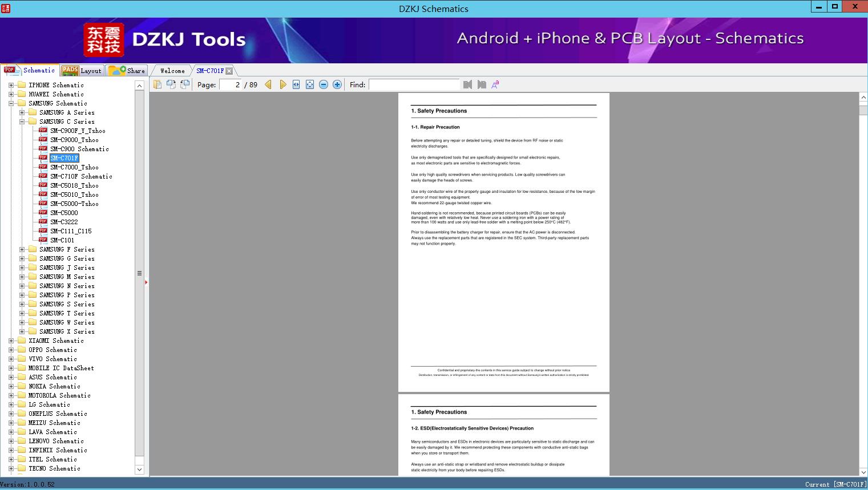Collapse the SAMSUNG C Series node
868x490 pixels.
pyautogui.click(x=22, y=122)
